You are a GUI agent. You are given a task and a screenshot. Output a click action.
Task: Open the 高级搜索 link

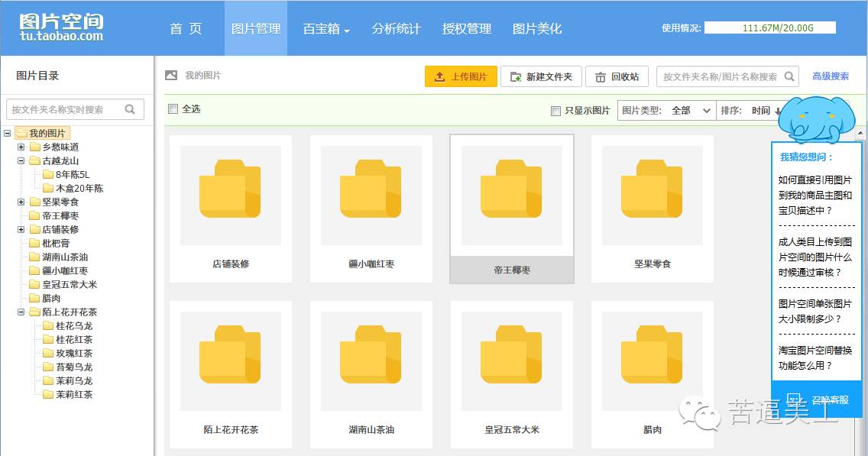pos(830,76)
